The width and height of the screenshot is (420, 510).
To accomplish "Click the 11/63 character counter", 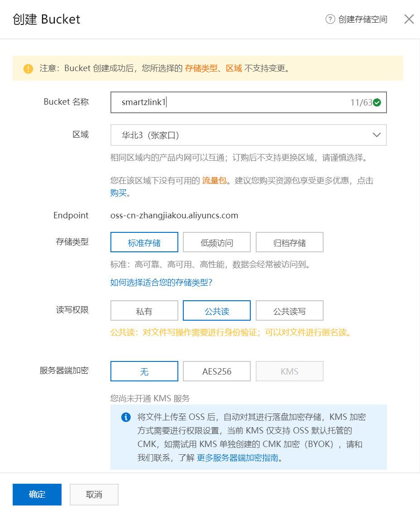I will click(x=361, y=102).
